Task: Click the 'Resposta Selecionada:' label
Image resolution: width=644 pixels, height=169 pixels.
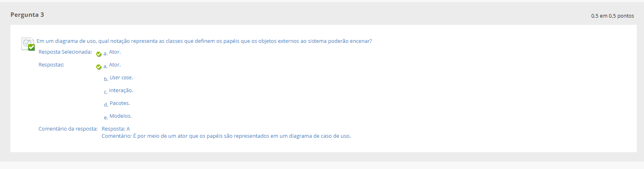Action: [x=65, y=52]
